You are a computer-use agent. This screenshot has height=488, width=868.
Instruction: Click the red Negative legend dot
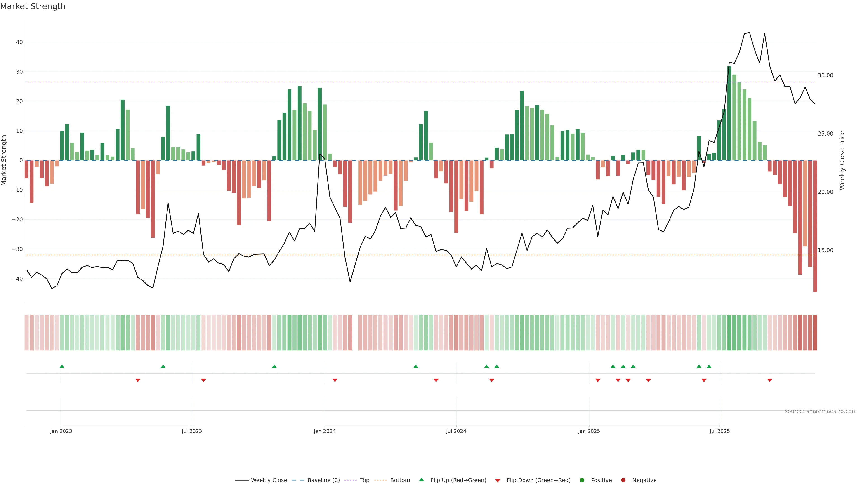(x=623, y=480)
